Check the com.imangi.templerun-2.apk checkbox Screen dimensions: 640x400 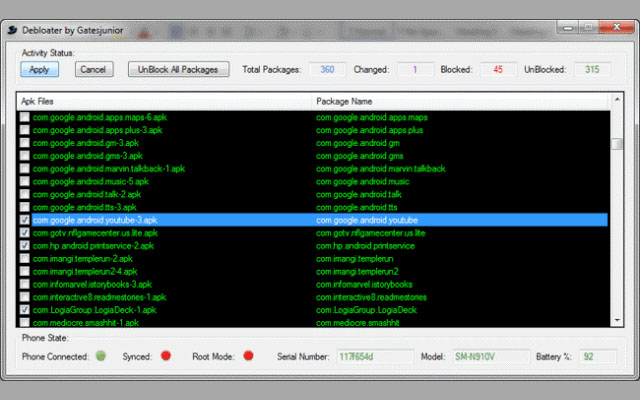click(24, 258)
